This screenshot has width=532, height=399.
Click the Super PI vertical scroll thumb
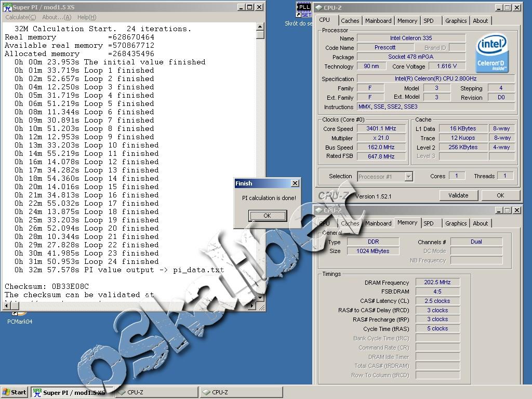pos(260,35)
